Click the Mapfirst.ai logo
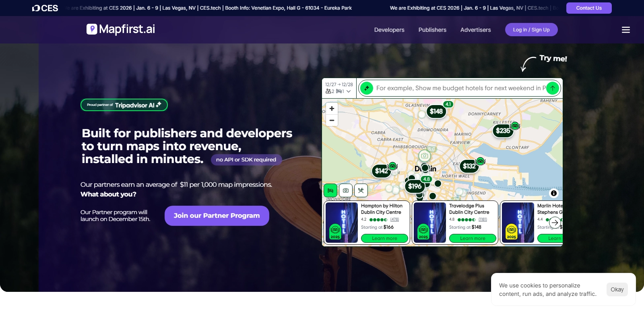Viewport: 644px width, 314px height. [x=121, y=29]
